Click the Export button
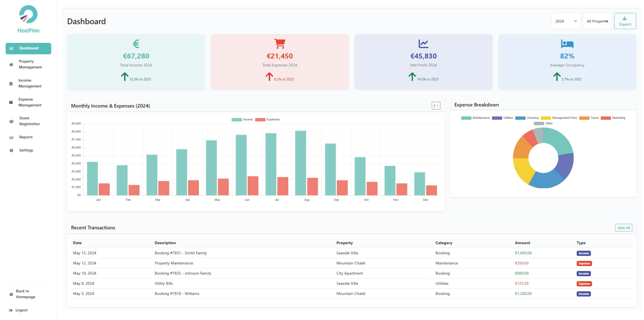644x320 pixels. coord(624,21)
